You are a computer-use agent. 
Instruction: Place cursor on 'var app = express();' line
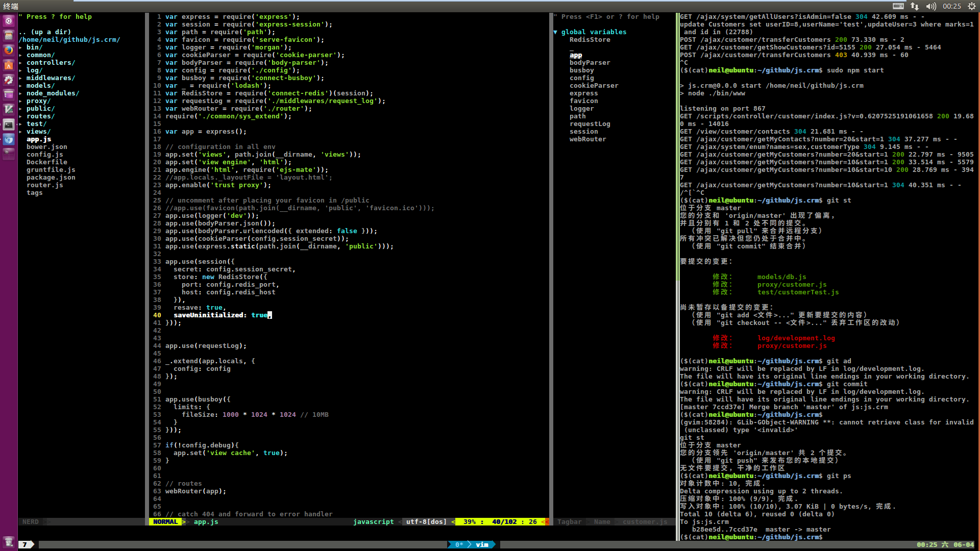click(206, 132)
